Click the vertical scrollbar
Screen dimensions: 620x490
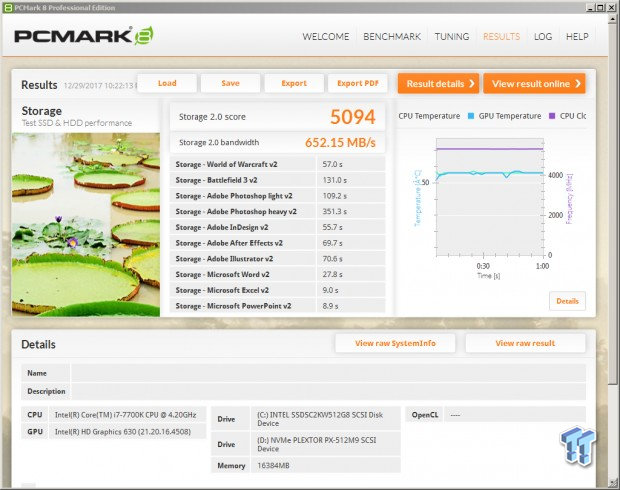[x=612, y=202]
